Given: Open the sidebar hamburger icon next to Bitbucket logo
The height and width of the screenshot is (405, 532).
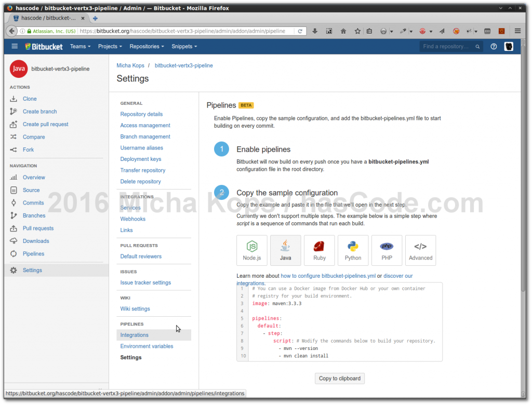Looking at the screenshot, I should (x=15, y=46).
